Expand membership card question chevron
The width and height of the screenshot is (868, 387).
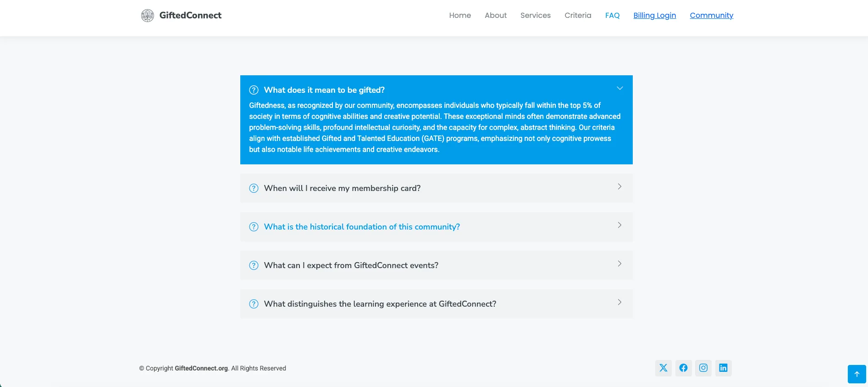pyautogui.click(x=619, y=186)
